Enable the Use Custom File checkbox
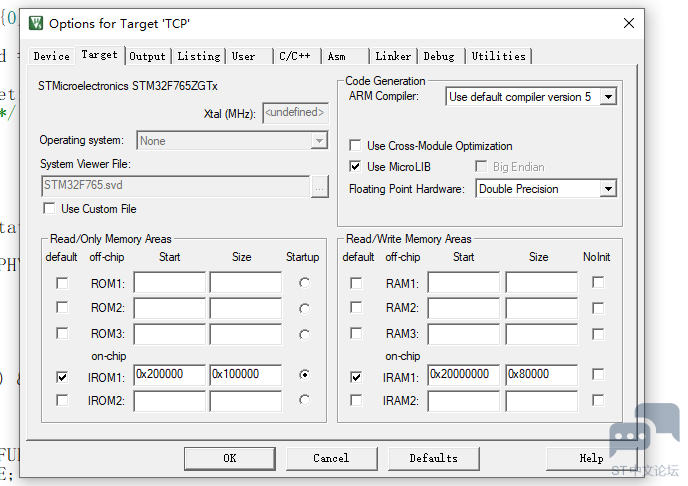The height and width of the screenshot is (486, 688). pos(49,209)
